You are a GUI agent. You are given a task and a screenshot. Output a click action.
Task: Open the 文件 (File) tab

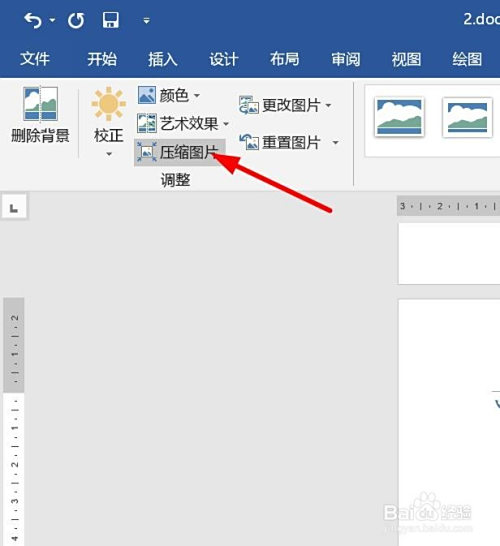click(x=35, y=58)
